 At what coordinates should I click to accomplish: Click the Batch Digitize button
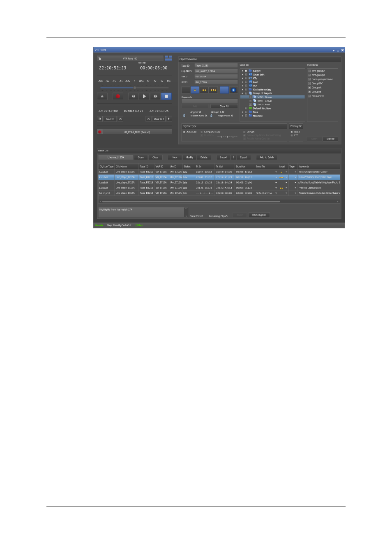coord(259,215)
